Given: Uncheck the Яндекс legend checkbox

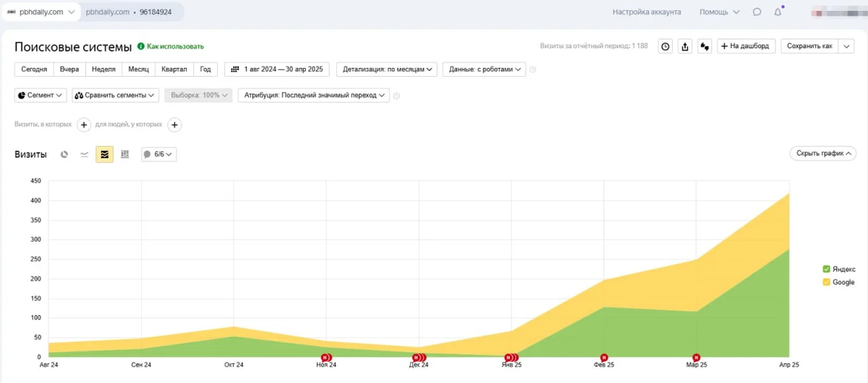Looking at the screenshot, I should (826, 269).
